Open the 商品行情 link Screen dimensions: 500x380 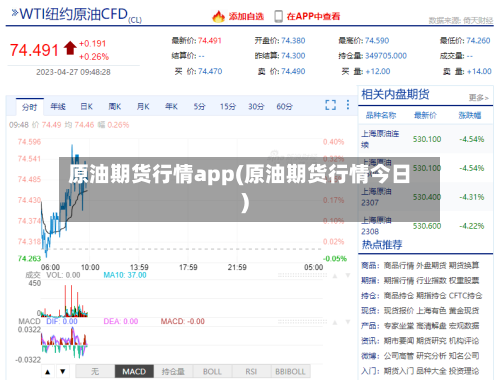click(x=398, y=265)
